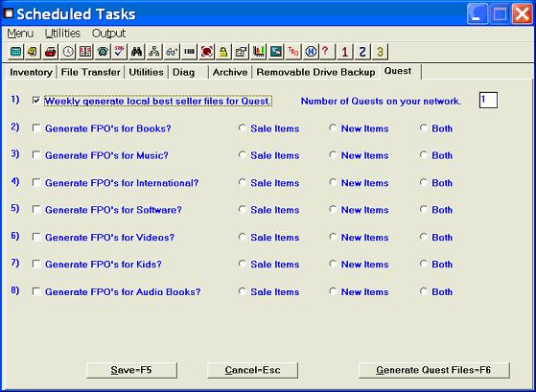Choose Both for Software row
The width and height of the screenshot is (536, 392).
(424, 210)
